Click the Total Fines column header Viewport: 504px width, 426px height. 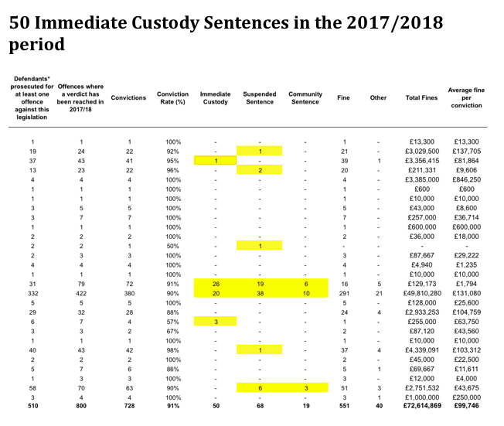click(421, 97)
